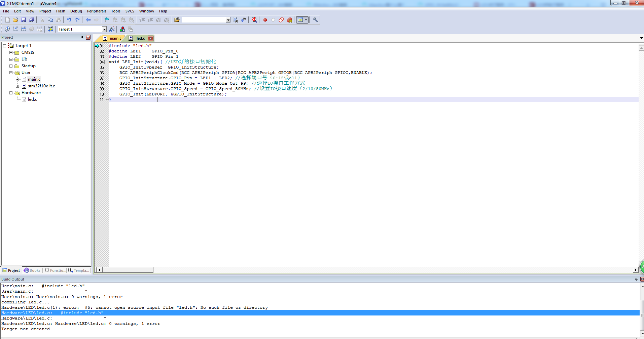This screenshot has width=644, height=339.
Task: Redo the last edit
Action: coord(77,20)
